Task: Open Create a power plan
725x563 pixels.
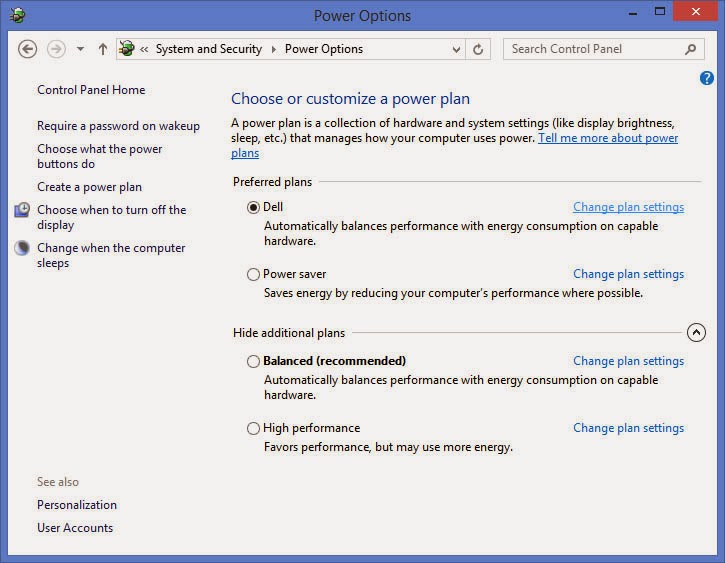Action: pos(89,187)
